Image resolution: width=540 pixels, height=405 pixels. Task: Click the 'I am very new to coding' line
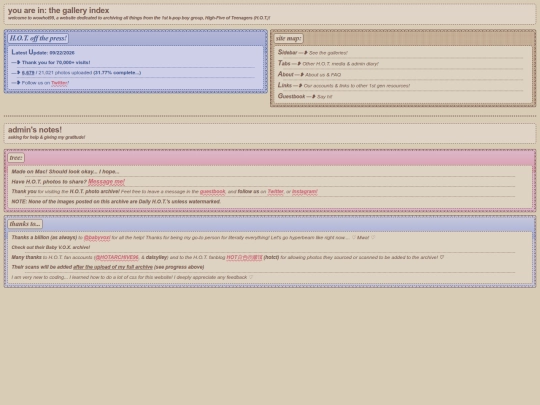point(132,277)
